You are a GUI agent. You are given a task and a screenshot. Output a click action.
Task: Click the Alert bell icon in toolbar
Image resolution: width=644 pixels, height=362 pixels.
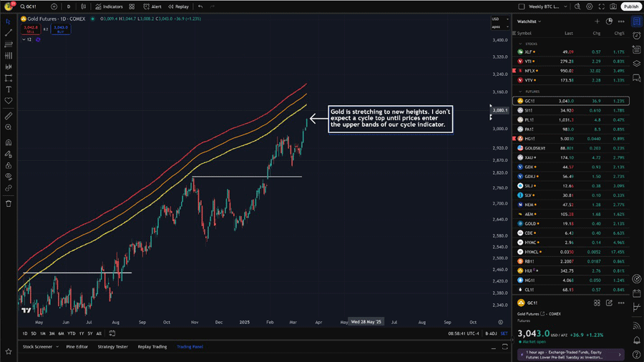point(153,6)
